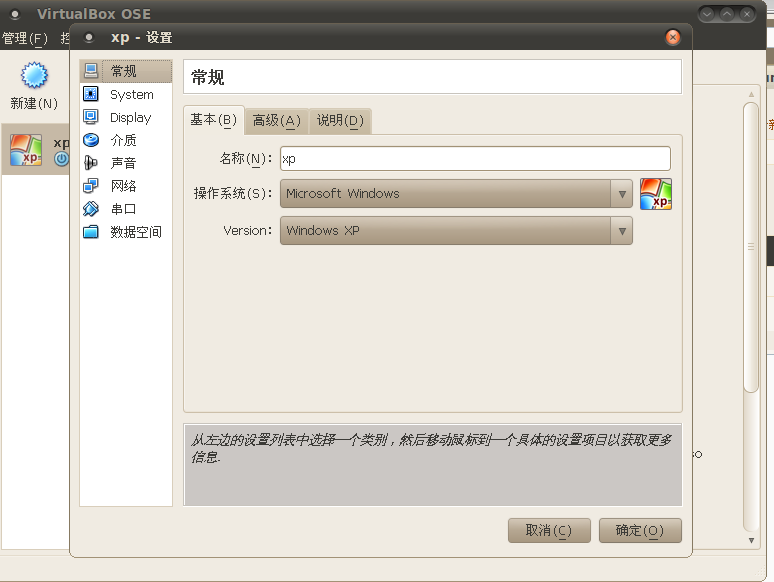Click the VirtualBox OSE window maximize button
Screen dimensions: 774x582
(x=727, y=14)
